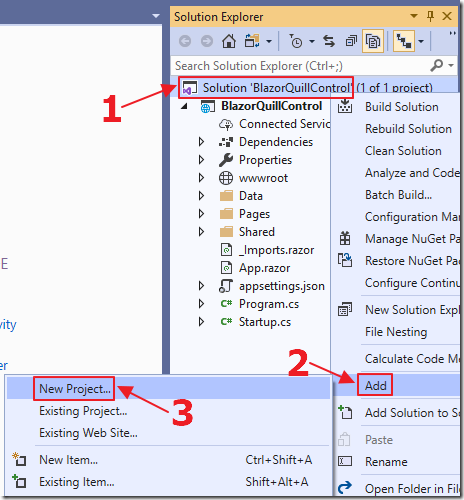This screenshot has width=464, height=500.
Task: Select the App.razor file
Action: click(264, 268)
